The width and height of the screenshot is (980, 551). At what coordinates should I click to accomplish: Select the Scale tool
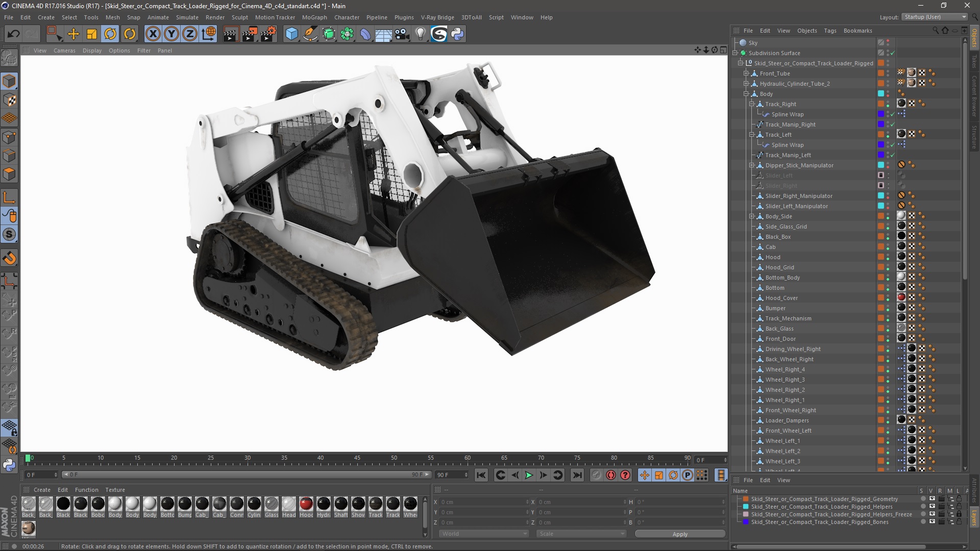click(x=92, y=34)
